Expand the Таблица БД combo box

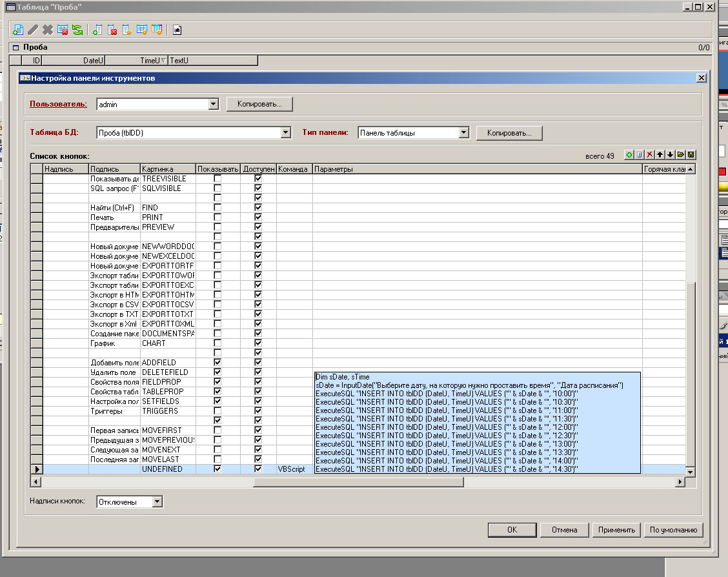click(x=286, y=133)
